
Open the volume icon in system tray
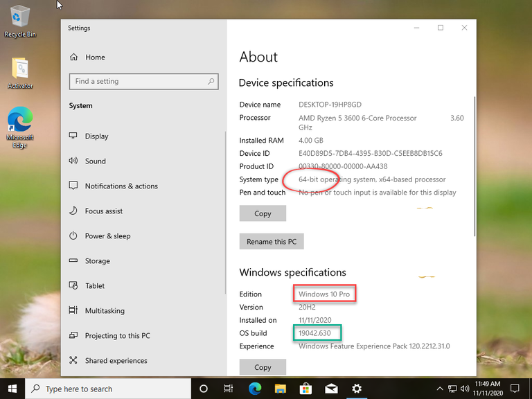coord(465,389)
